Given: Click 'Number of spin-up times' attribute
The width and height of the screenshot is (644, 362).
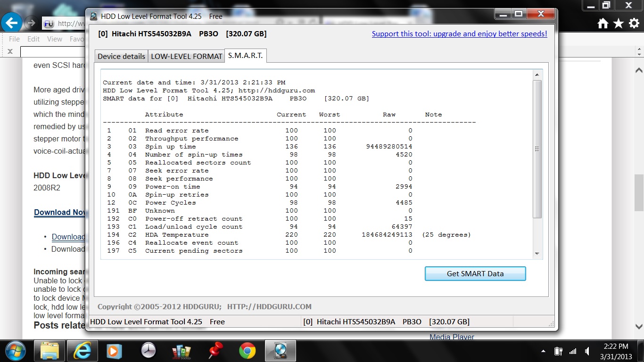Looking at the screenshot, I should tap(194, 155).
